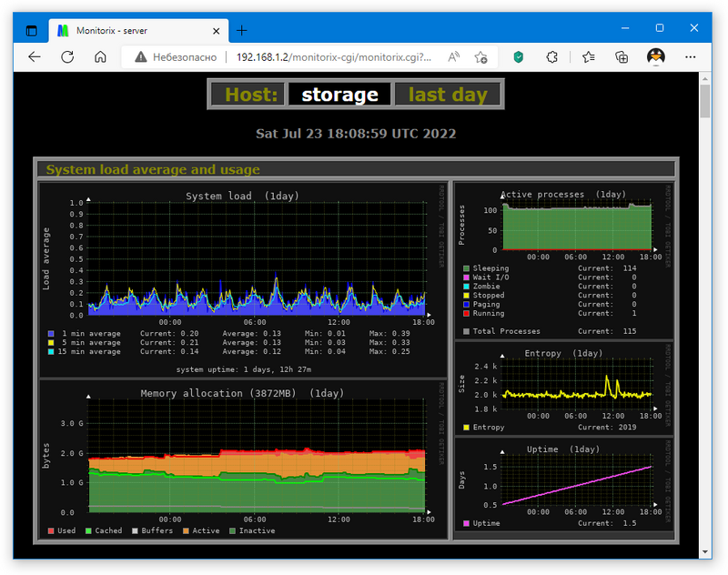Click the not secure warning icon
Image resolution: width=728 pixels, height=575 pixels.
pyautogui.click(x=141, y=57)
